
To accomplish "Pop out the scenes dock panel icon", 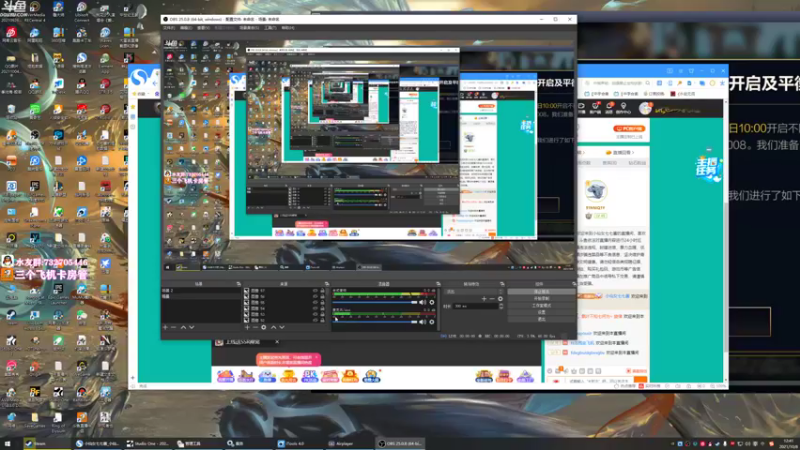I will 238,284.
